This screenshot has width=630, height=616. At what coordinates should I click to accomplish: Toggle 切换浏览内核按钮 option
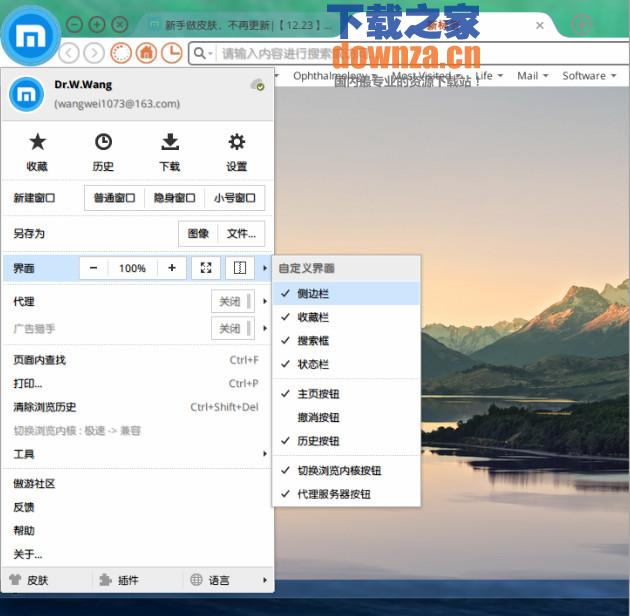pos(346,471)
